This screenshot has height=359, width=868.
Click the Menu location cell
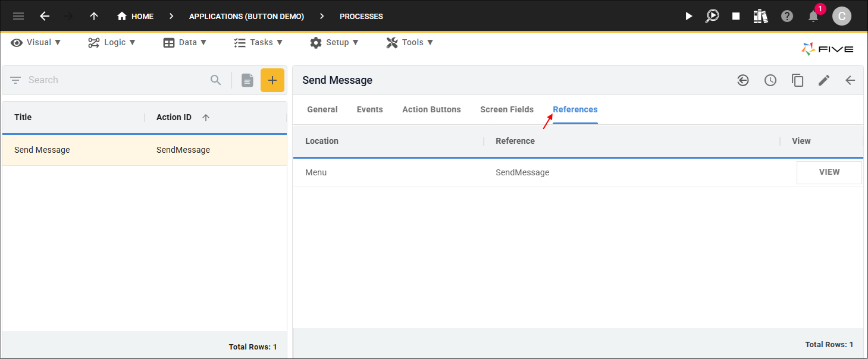316,172
